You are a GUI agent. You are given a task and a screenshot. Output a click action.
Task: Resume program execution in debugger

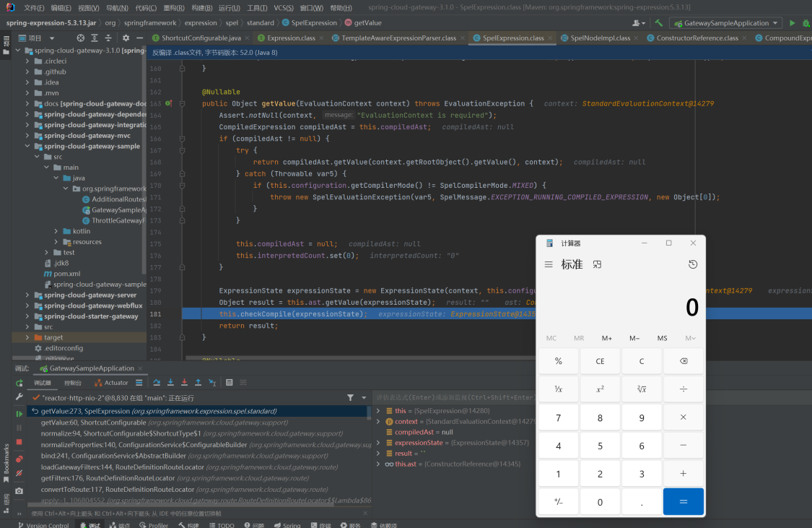pos(19,413)
